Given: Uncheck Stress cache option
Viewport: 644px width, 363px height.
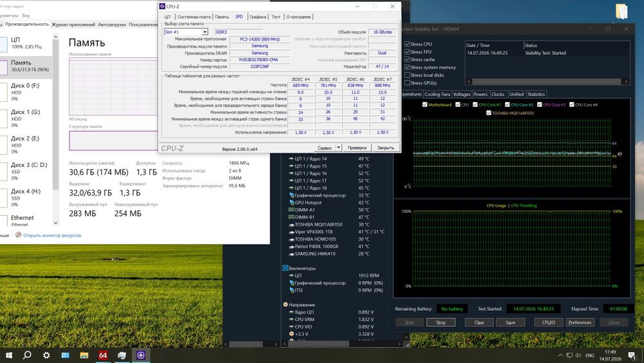Looking at the screenshot, I should [x=407, y=59].
